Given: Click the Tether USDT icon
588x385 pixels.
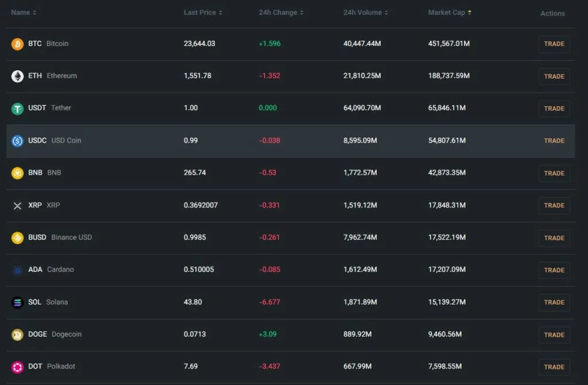Looking at the screenshot, I should click(17, 109).
